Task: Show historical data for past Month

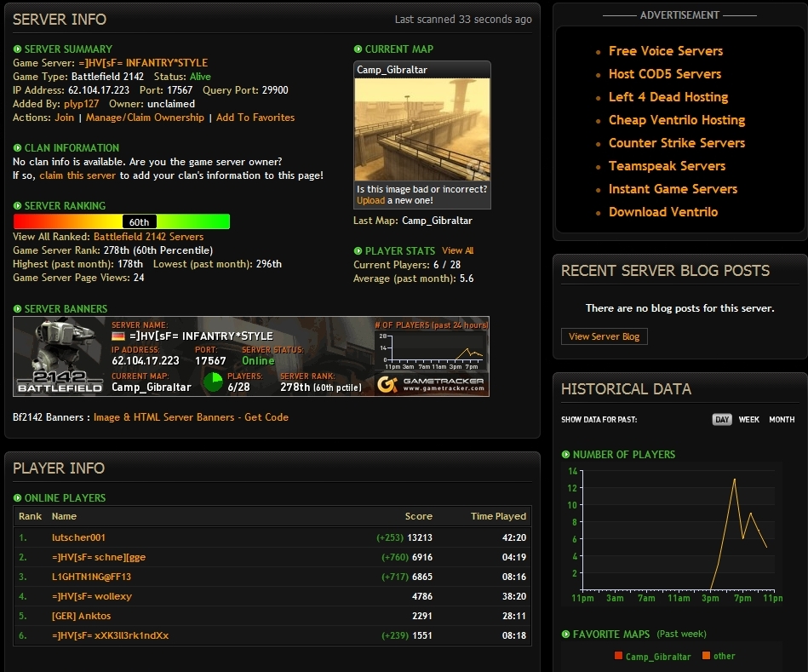Action: [x=782, y=420]
